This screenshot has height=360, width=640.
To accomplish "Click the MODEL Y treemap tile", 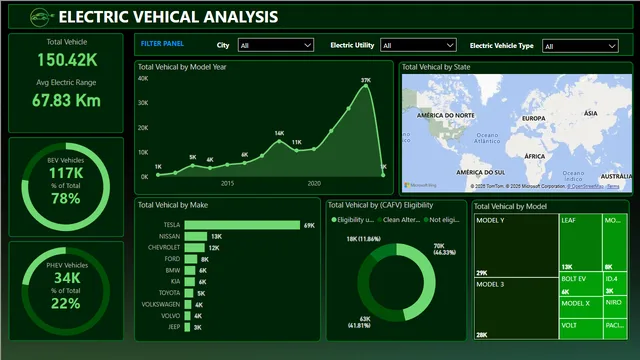I will click(516, 246).
